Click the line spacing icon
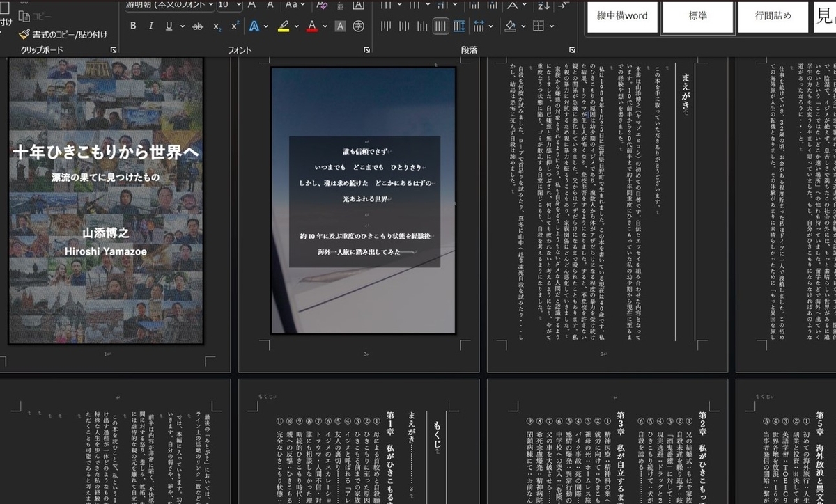 (x=479, y=26)
